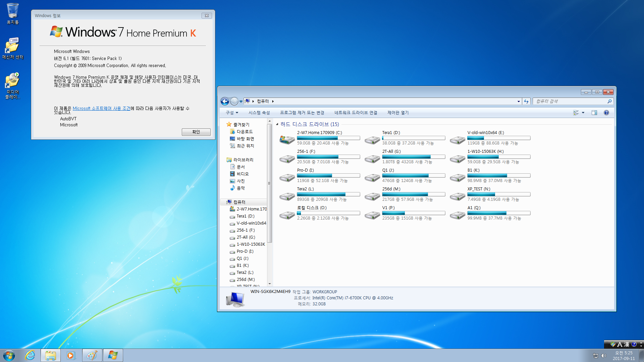Screen dimensions: 644x362
Task: Select the V-old-win10x64 (E:) drive icon
Action: coord(458,139)
